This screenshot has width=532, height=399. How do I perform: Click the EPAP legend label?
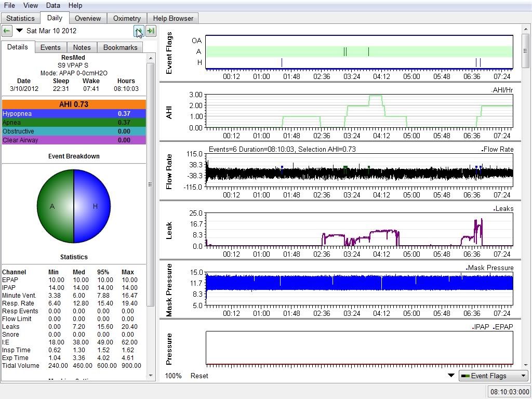coord(503,327)
